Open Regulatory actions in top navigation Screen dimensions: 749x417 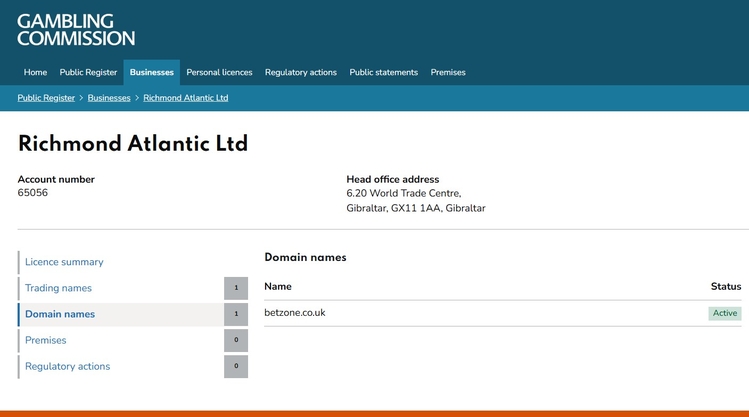pos(301,72)
